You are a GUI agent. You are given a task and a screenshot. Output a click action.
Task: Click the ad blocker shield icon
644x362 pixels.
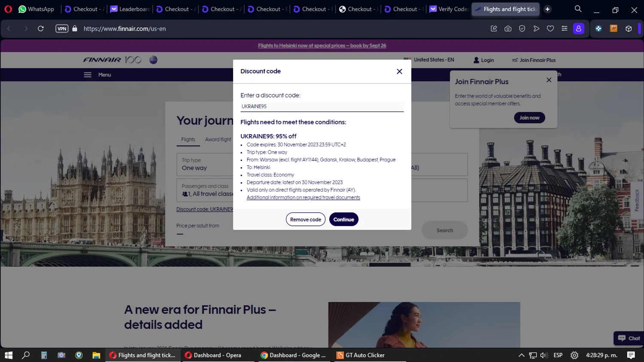pos(522,29)
